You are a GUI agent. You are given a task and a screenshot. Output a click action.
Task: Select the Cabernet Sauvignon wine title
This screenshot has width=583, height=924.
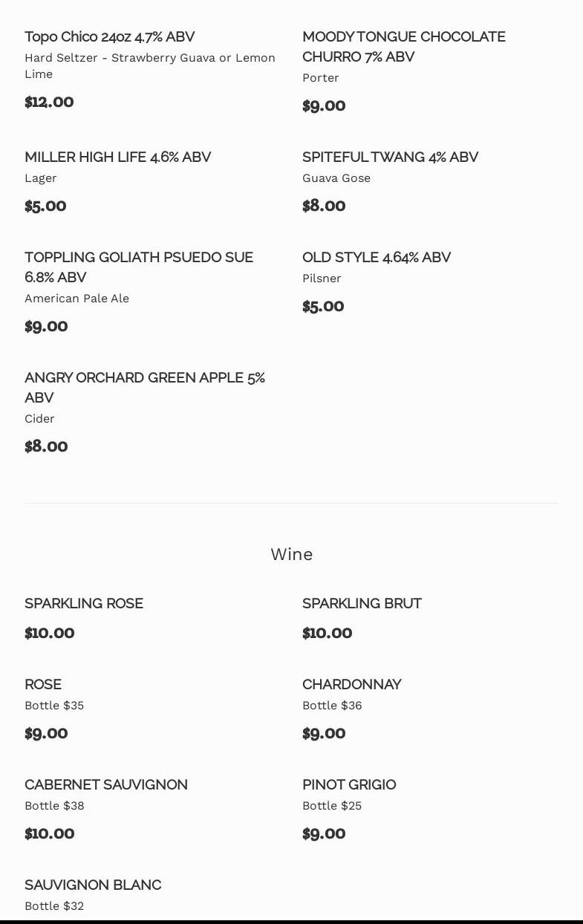pos(106,785)
